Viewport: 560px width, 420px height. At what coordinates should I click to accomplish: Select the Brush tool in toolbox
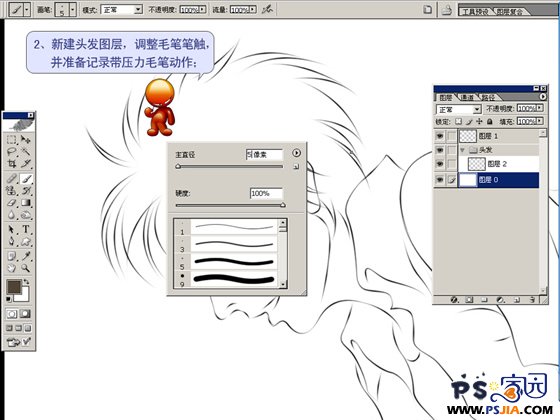tap(26, 178)
